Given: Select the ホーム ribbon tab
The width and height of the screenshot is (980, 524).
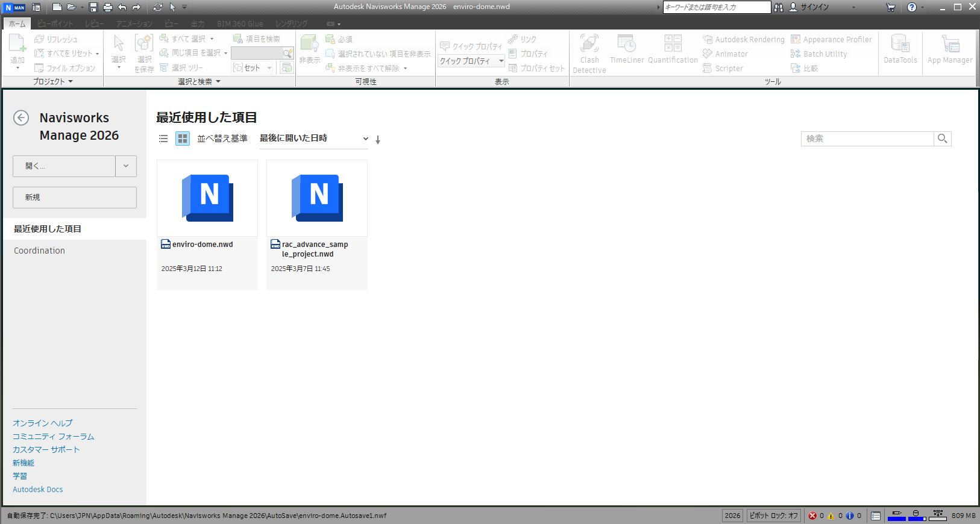Looking at the screenshot, I should pos(17,23).
